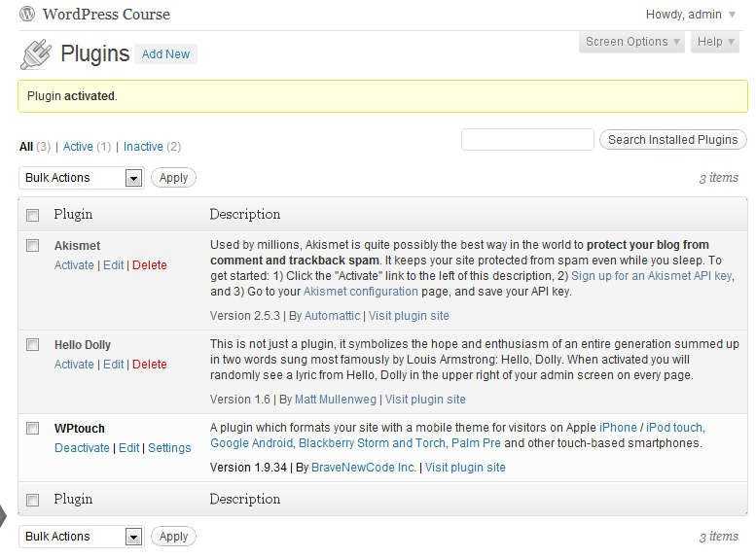Check the Akismet plugin checkbox

(33, 246)
